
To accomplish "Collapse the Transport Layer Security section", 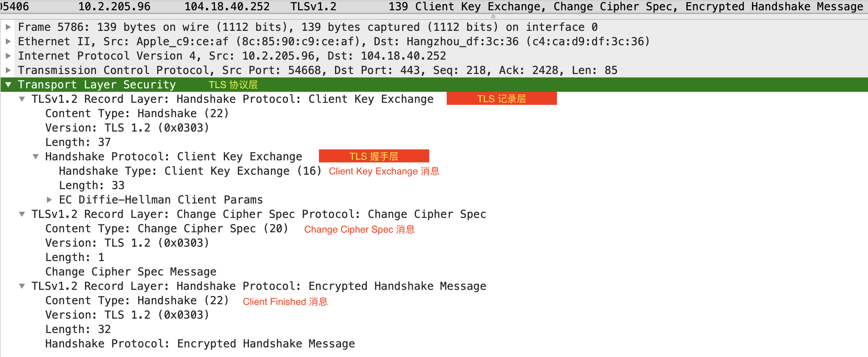I will click(8, 84).
